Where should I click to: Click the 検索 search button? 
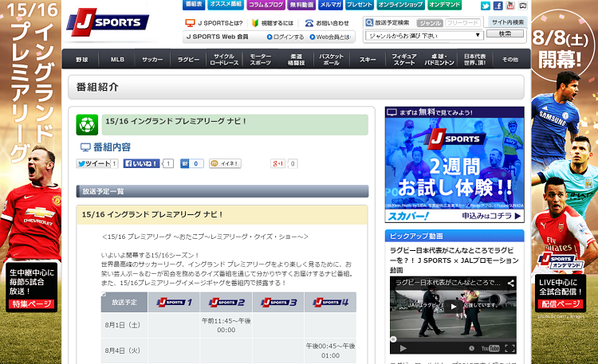coord(505,34)
